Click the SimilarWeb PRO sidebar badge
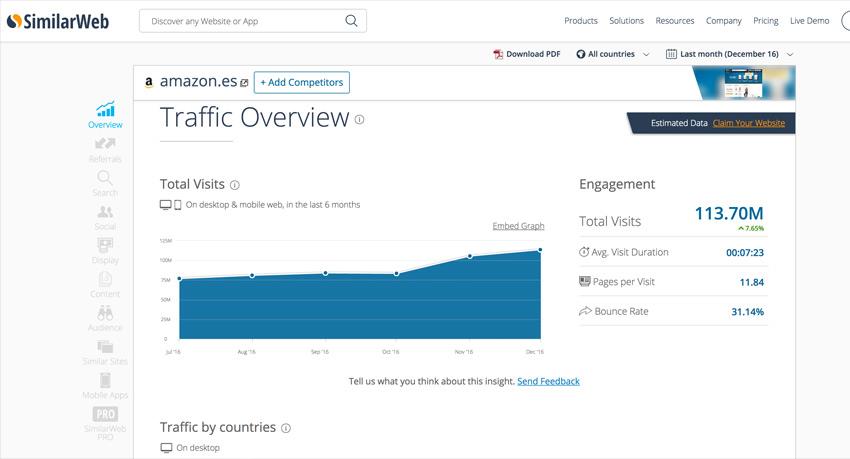Screen dimensions: 850x459 pos(105,414)
